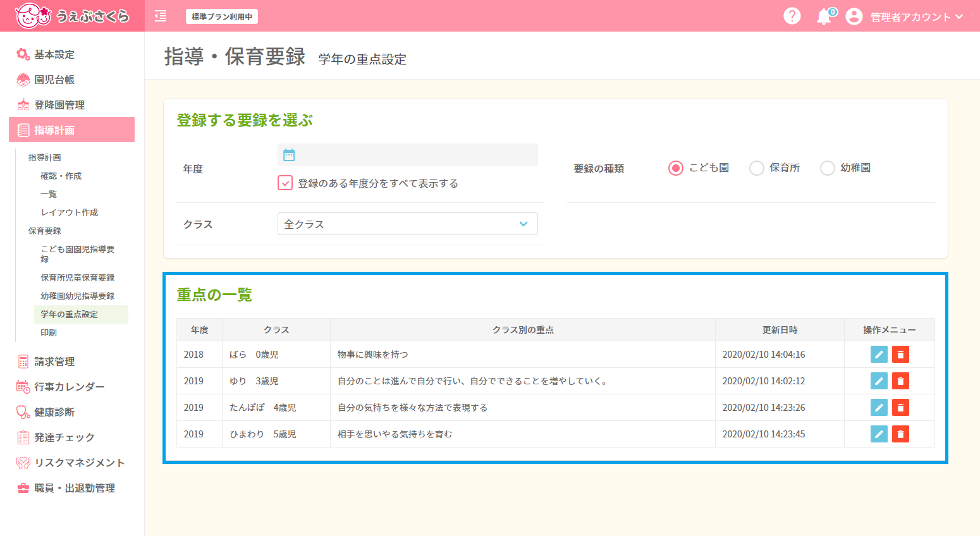Open 請求管理 calculator icon
This screenshot has width=980, height=536.
point(23,362)
